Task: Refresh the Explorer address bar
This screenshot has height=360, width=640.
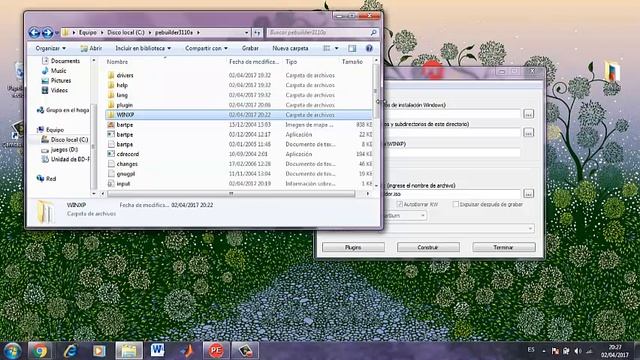Action: tap(257, 32)
